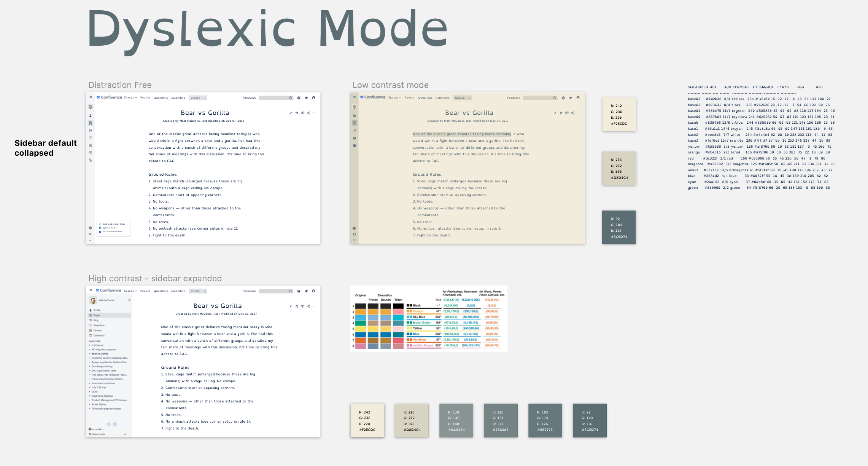The width and height of the screenshot is (868, 466).
Task: Star the page in High contrast mockup
Action: (x=297, y=306)
